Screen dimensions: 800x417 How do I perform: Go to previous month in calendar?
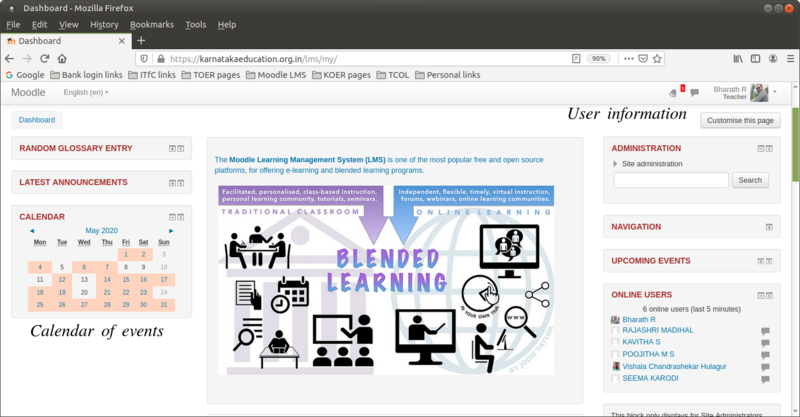coord(32,231)
